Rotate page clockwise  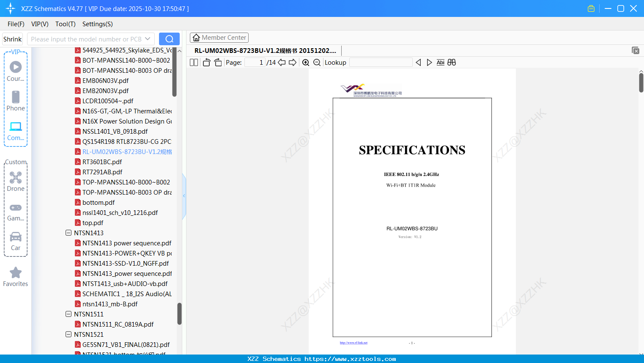click(x=218, y=63)
